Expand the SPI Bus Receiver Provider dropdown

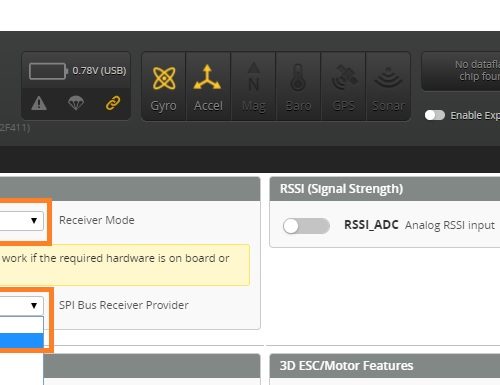coord(22,305)
